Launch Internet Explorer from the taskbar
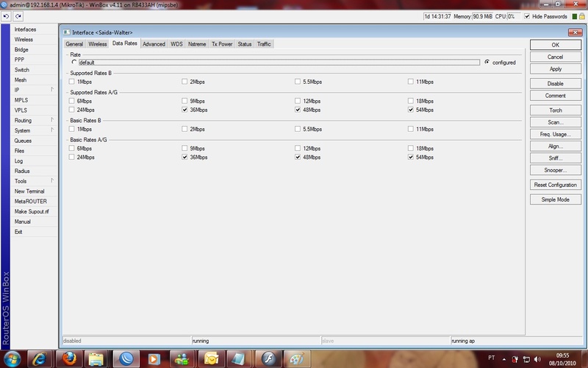Viewport: 588px width, 368px height. pos(39,359)
